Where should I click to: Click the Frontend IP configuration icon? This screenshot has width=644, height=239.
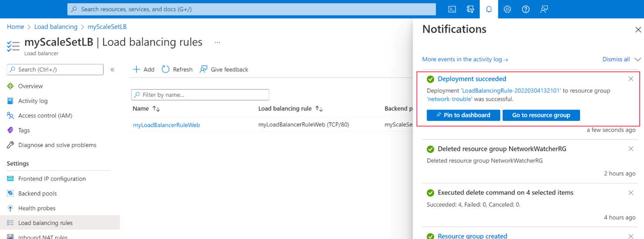pos(10,179)
